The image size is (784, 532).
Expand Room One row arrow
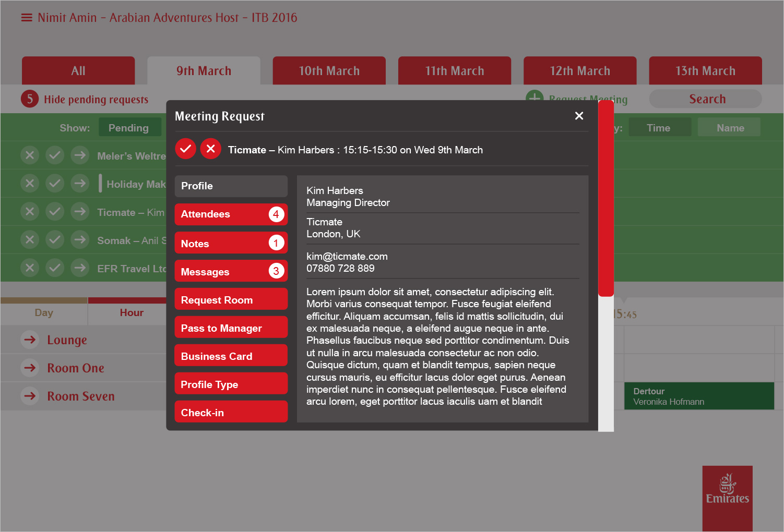30,368
